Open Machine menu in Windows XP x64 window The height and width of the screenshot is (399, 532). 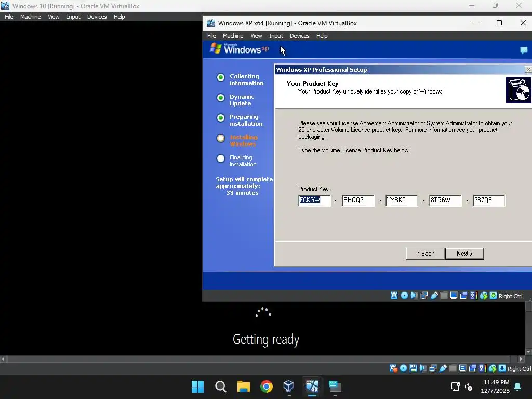[233, 36]
